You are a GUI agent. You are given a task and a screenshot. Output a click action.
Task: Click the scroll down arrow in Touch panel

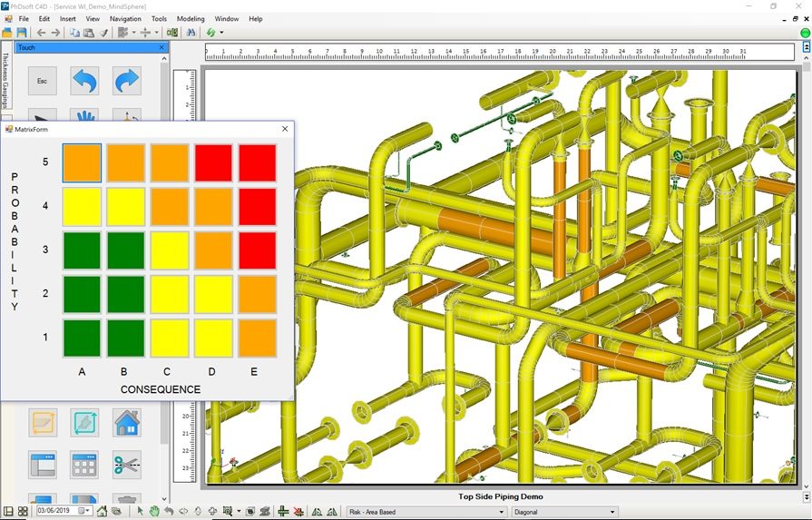pyautogui.click(x=165, y=499)
